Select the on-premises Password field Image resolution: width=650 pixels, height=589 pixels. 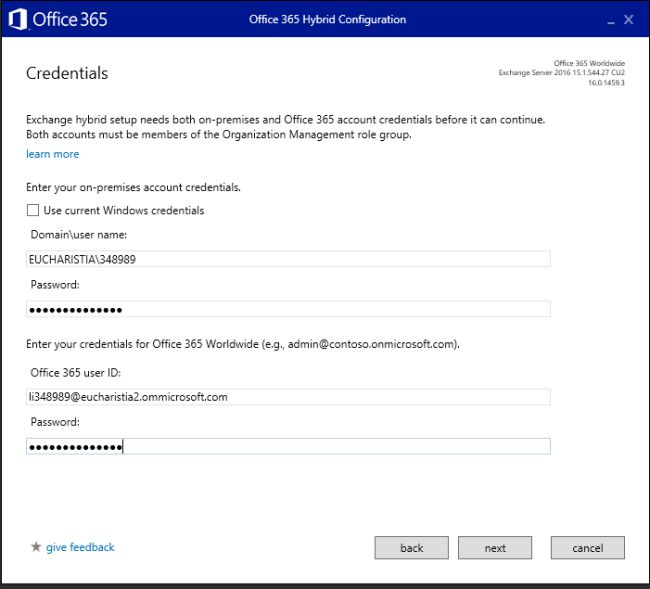288,309
